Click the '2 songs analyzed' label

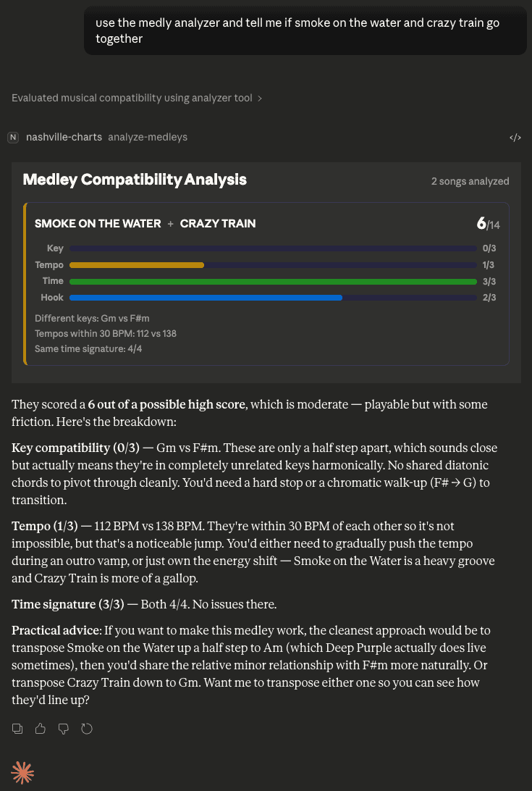[x=470, y=181]
